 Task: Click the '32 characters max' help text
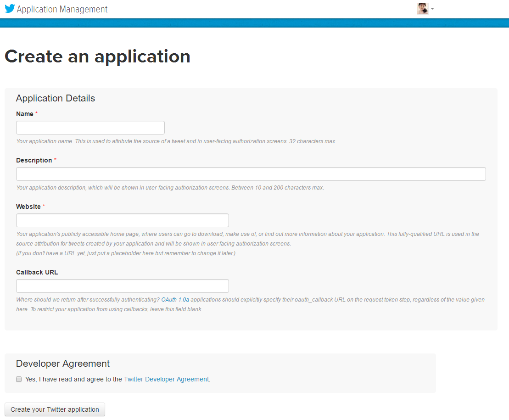tap(313, 141)
